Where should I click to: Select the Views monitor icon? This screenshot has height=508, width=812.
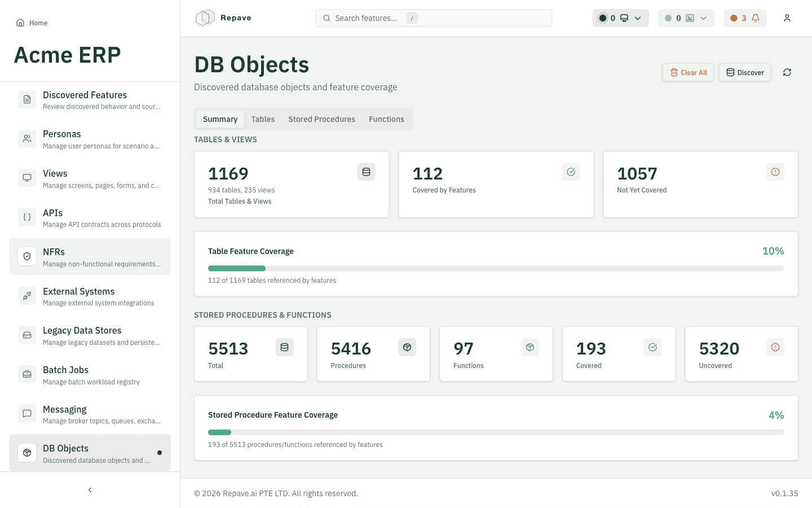coord(27,178)
